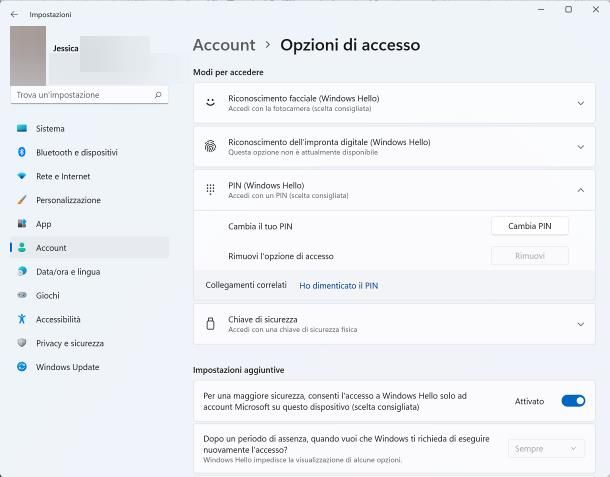Click the security key USB icon
The image size is (610, 477).
tap(210, 324)
